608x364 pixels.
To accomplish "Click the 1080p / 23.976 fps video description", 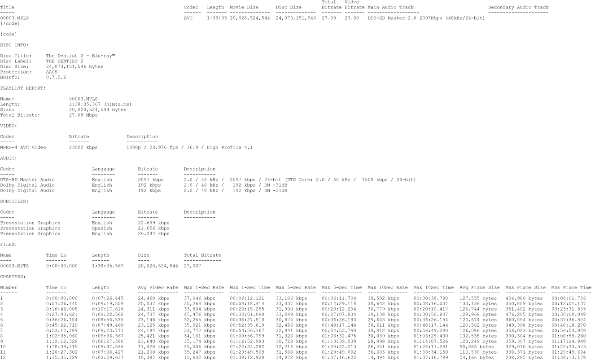I will pyautogui.click(x=189, y=148).
